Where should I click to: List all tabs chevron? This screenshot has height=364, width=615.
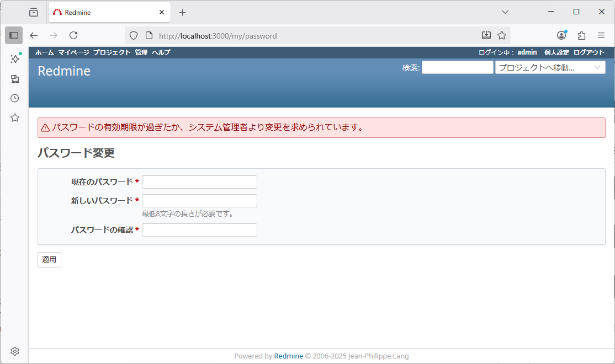click(505, 12)
